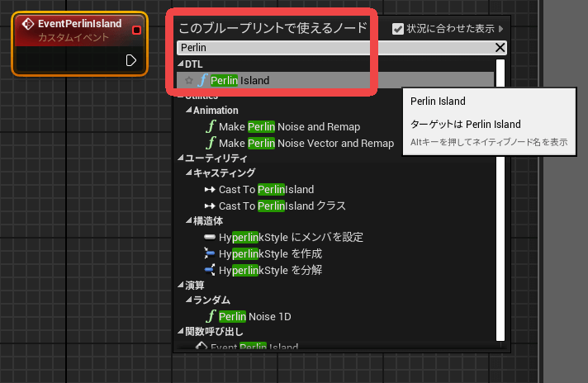The width and height of the screenshot is (588, 383).
Task: Click the break struct icon for HyperlinkStyle を分解
Action: 210,270
